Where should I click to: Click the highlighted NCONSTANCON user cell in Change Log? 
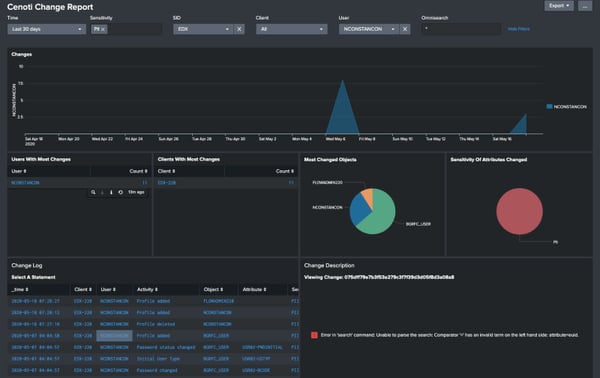point(114,336)
